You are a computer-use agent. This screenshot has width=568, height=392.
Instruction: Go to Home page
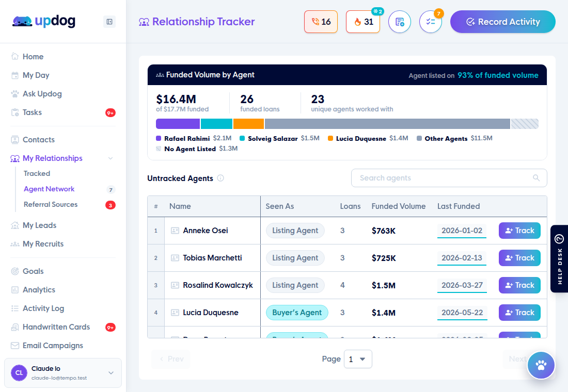click(x=33, y=56)
